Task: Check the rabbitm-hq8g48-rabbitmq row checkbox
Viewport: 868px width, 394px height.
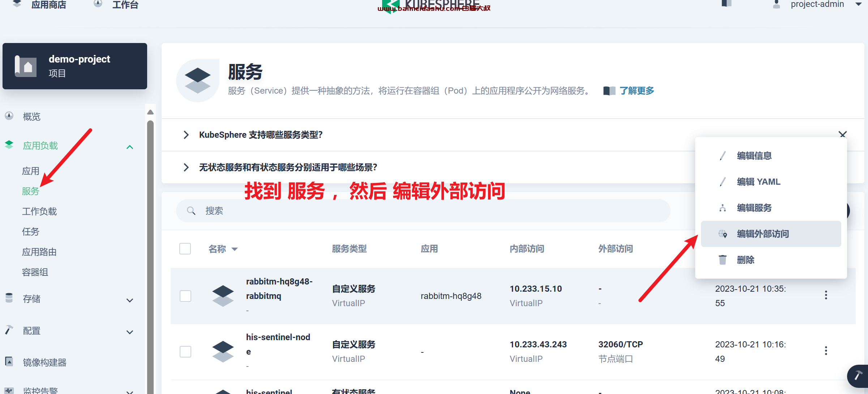Action: (185, 296)
